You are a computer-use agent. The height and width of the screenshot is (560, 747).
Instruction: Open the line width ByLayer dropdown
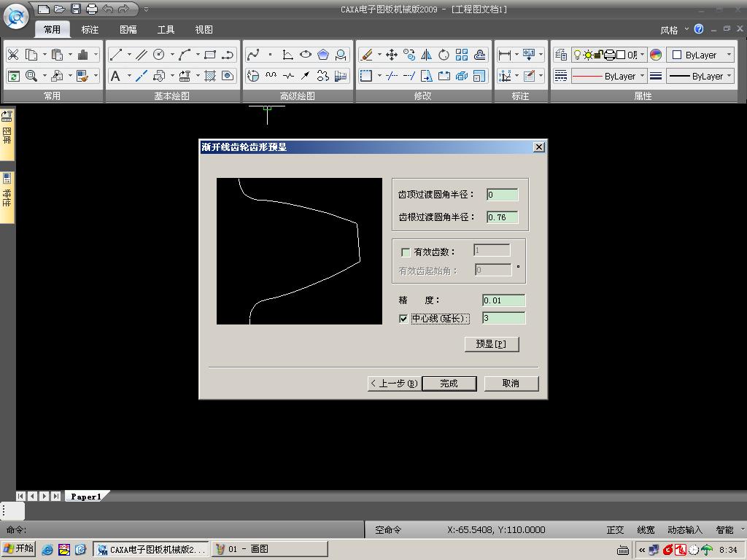[729, 76]
